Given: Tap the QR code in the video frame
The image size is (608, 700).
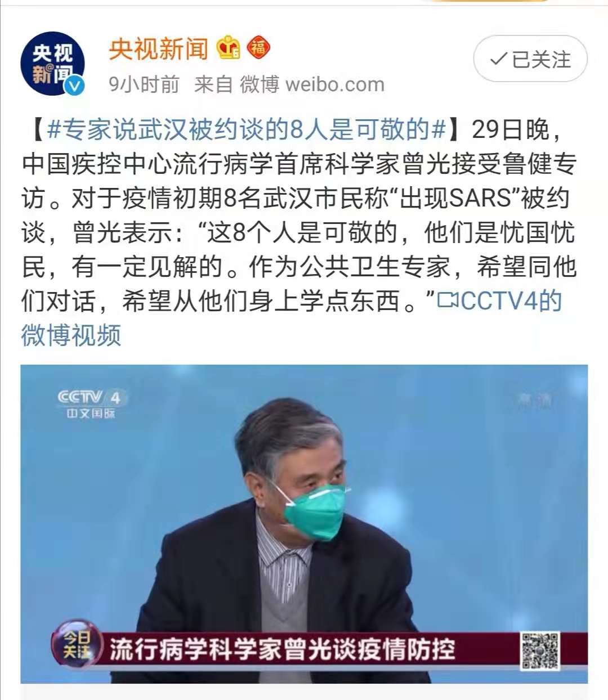Looking at the screenshot, I should click(x=540, y=650).
